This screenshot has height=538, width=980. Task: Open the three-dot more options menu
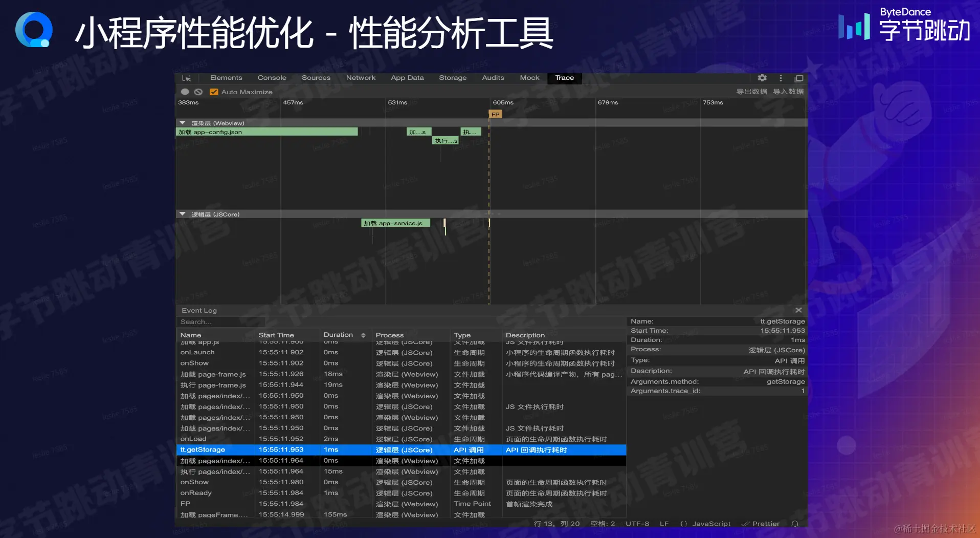(x=781, y=78)
